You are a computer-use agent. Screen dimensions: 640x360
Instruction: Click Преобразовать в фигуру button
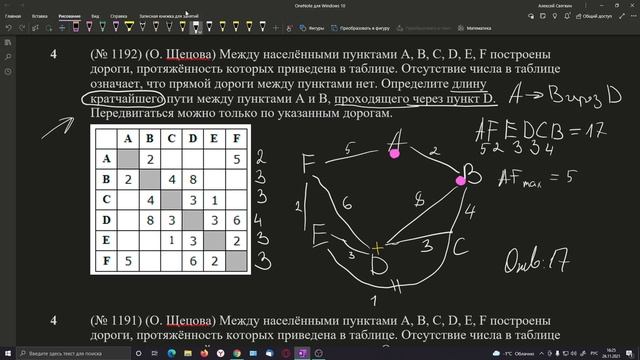(x=360, y=28)
